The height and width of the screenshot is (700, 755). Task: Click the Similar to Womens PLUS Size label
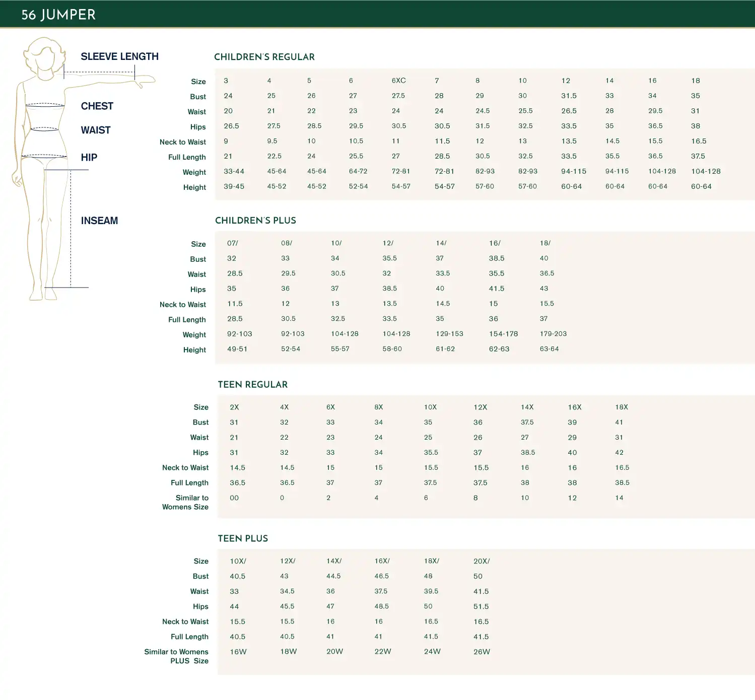click(176, 656)
